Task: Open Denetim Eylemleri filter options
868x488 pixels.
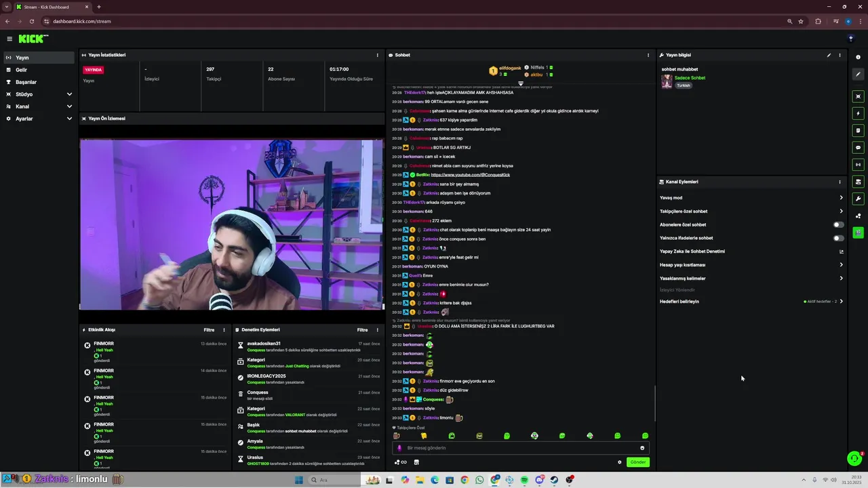Action: click(x=363, y=330)
